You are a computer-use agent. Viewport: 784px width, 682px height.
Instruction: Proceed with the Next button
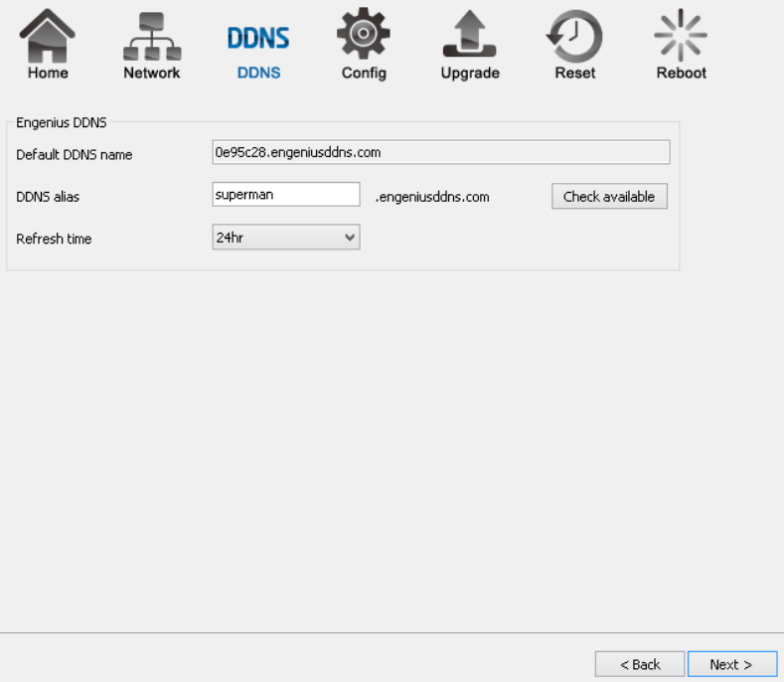click(x=732, y=664)
